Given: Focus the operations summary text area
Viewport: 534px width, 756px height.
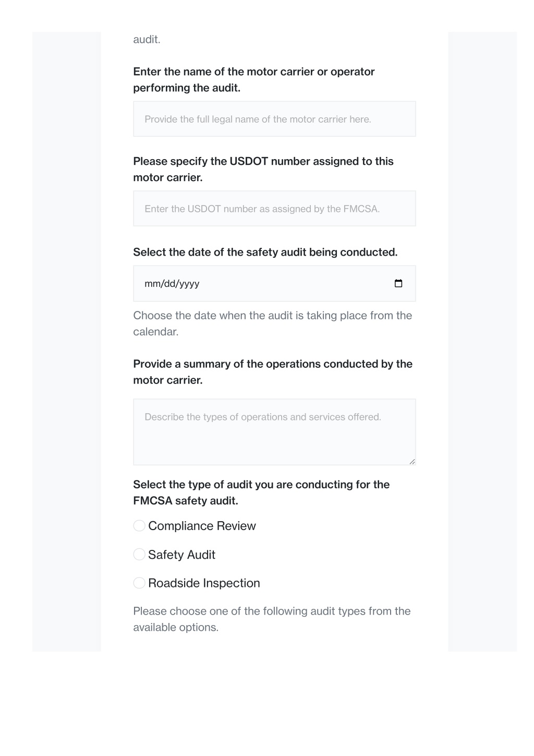Looking at the screenshot, I should tap(274, 432).
